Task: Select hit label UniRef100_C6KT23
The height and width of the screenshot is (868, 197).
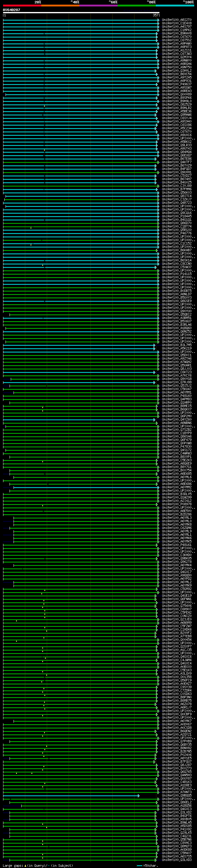Action: point(177,372)
